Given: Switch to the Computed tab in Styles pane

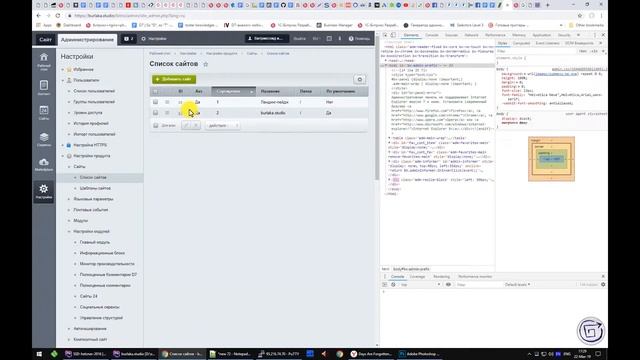Looking at the screenshot, I should [x=521, y=43].
